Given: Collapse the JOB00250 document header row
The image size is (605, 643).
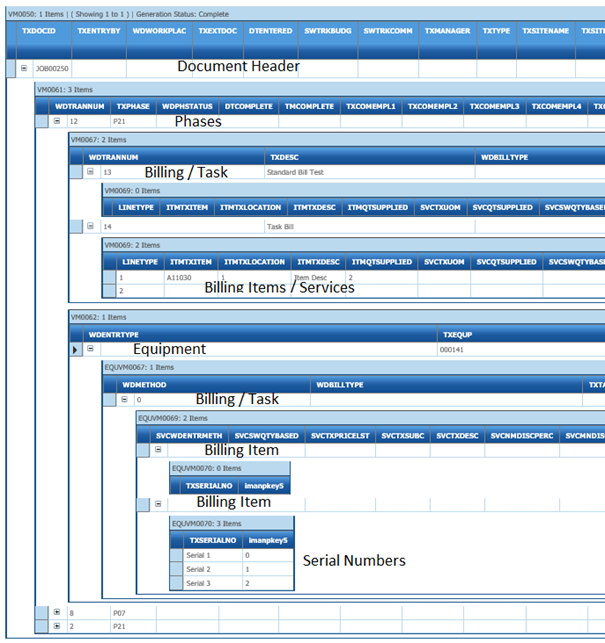Looking at the screenshot, I should (23, 68).
